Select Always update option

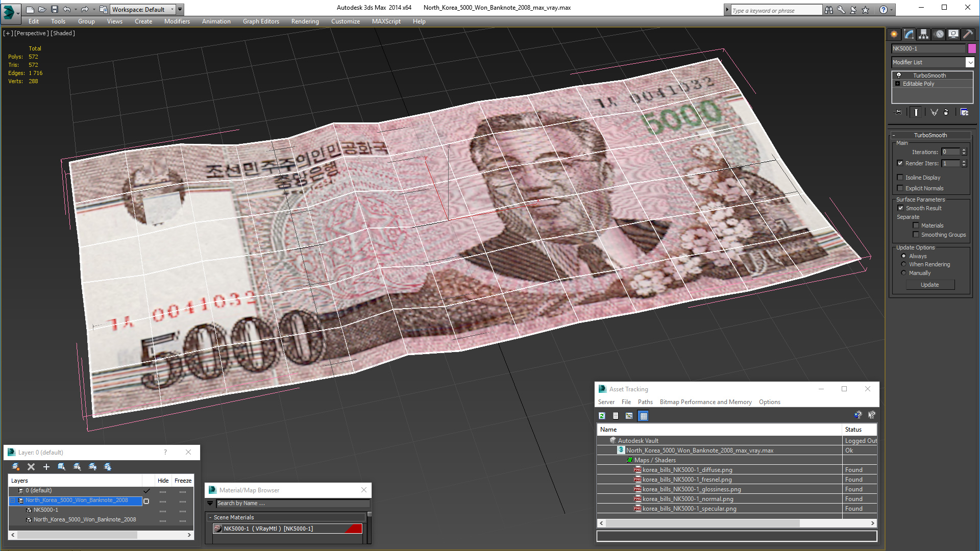904,256
